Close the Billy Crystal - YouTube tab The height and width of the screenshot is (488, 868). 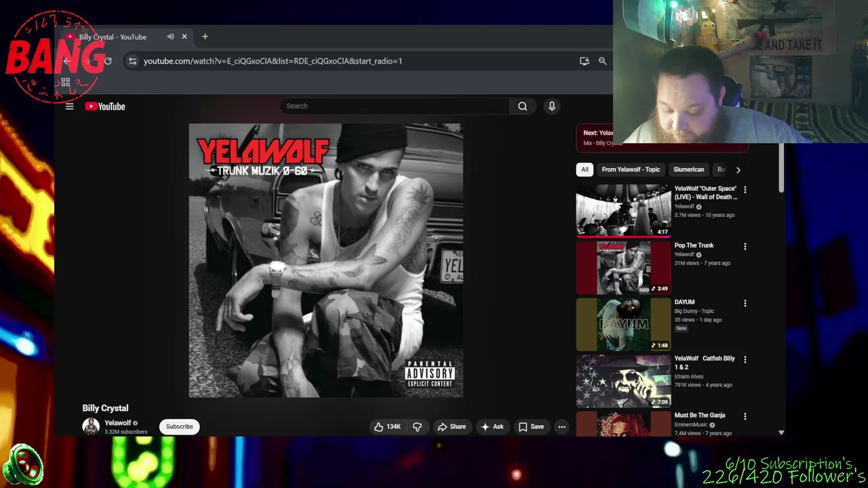[184, 37]
